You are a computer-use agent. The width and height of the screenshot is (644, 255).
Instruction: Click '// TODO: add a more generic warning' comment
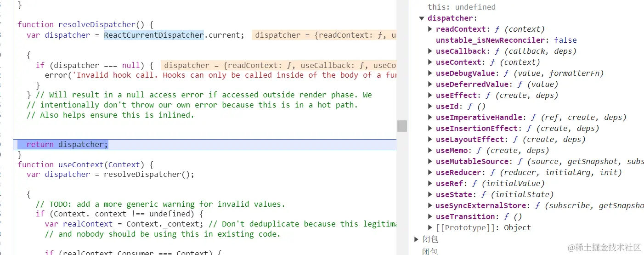[160, 204]
